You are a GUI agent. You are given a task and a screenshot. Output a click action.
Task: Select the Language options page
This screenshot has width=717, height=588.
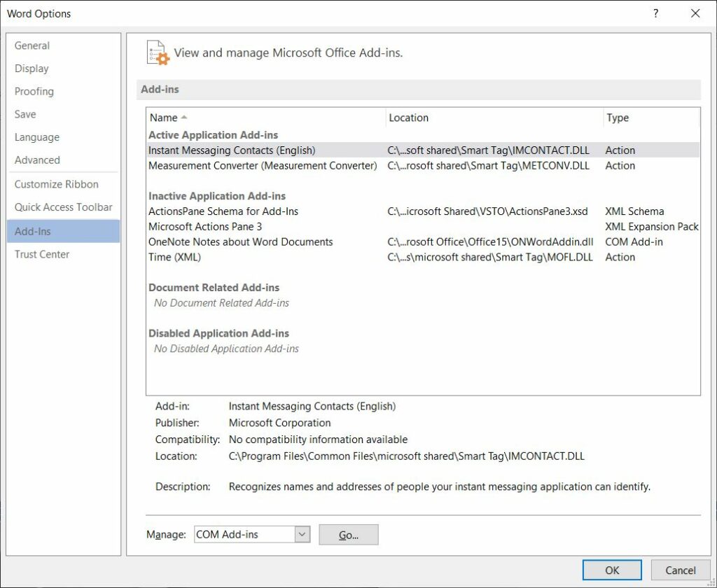coord(37,137)
